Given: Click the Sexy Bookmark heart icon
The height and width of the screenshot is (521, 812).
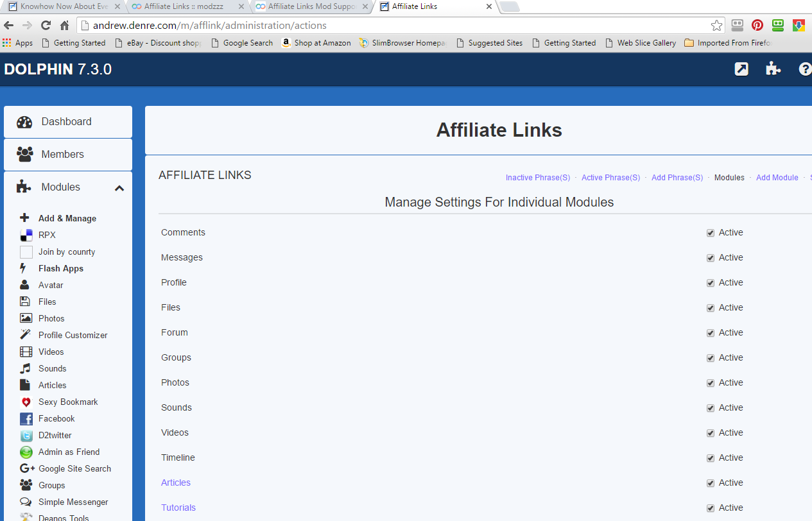Looking at the screenshot, I should pos(26,402).
